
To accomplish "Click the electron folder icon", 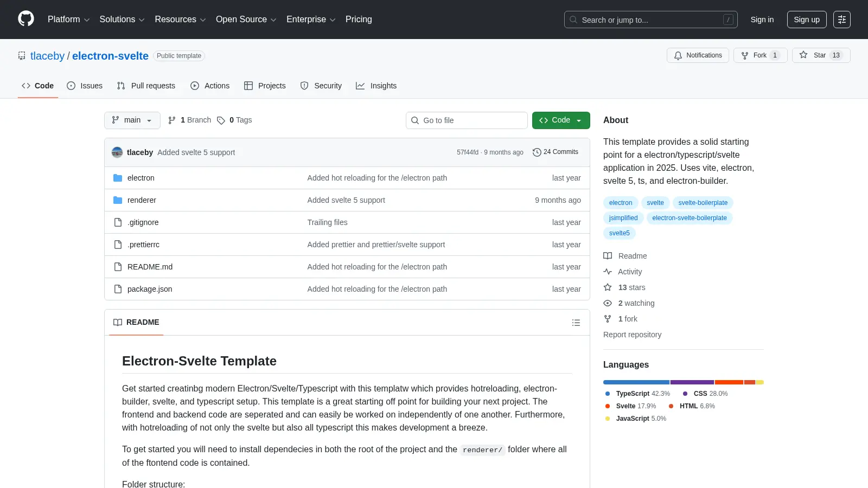I will pyautogui.click(x=118, y=178).
